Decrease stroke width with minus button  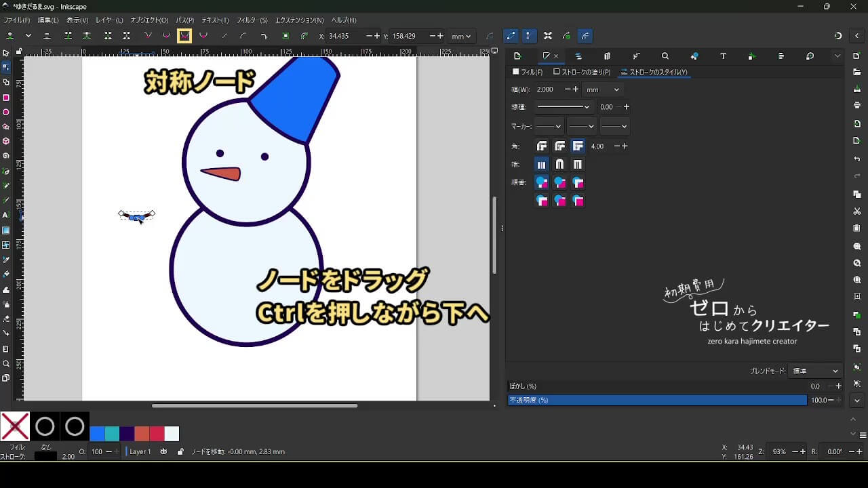[566, 89]
